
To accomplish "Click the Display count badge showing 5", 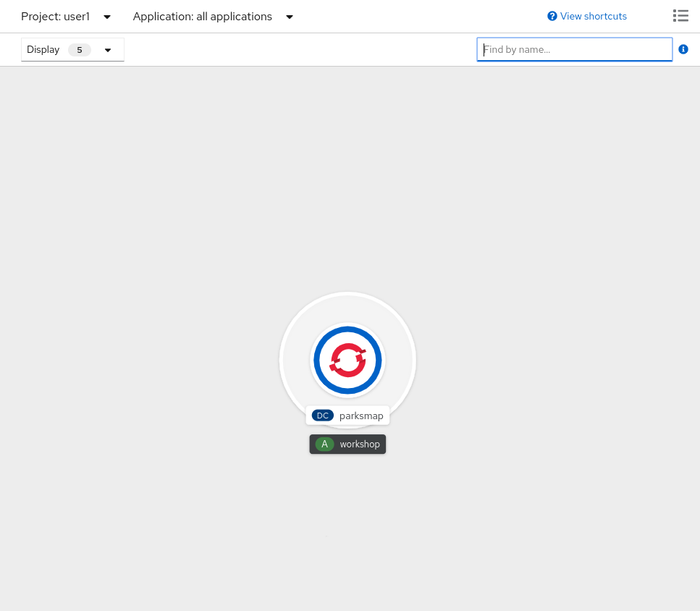I will tap(80, 50).
